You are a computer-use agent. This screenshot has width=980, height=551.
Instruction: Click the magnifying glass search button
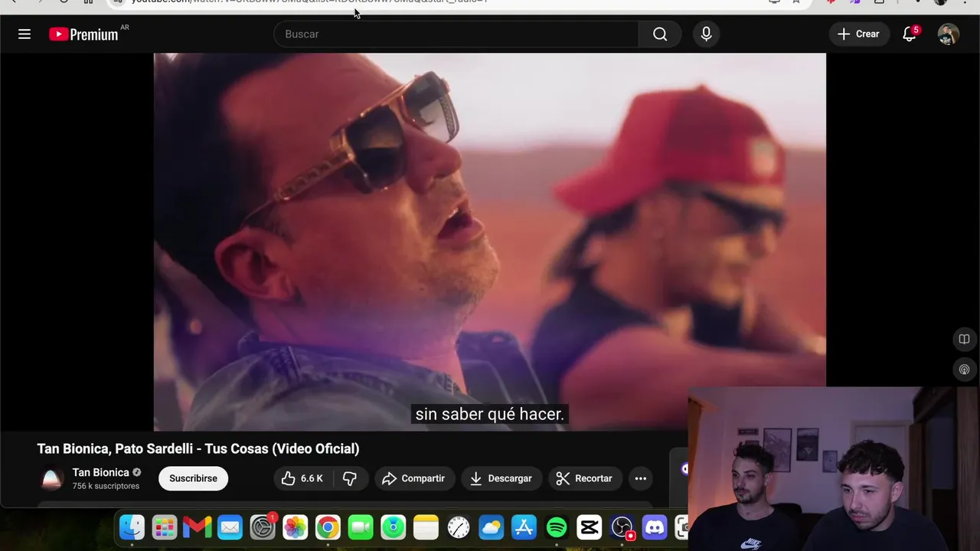click(x=660, y=34)
